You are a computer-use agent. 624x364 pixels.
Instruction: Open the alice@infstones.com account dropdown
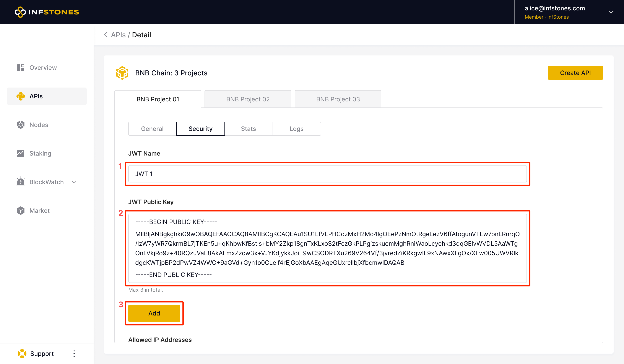(x=611, y=12)
